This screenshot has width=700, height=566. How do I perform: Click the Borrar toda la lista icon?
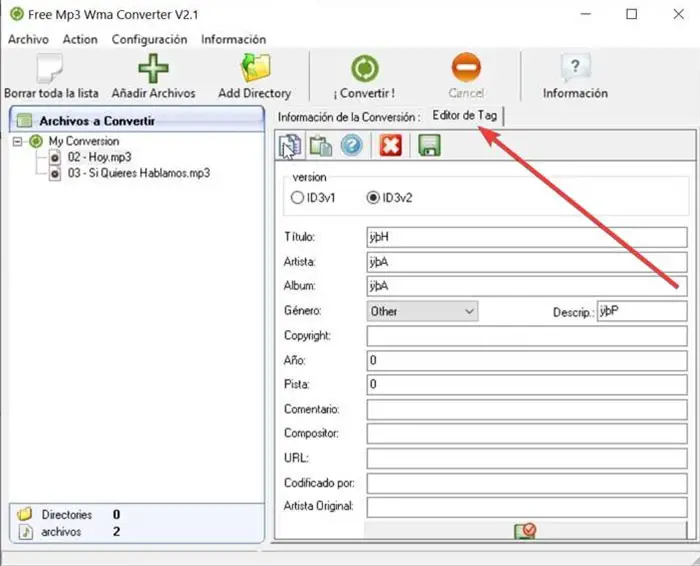point(50,68)
